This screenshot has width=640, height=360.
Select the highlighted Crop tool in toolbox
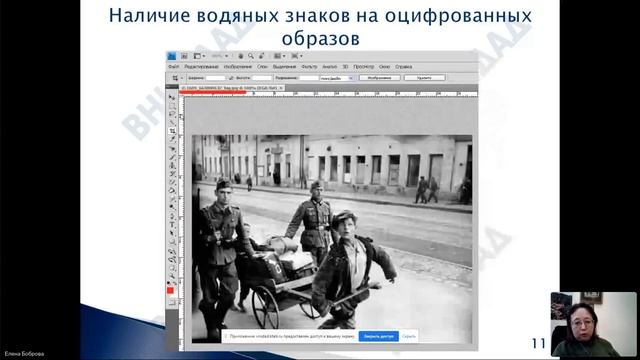coord(172,131)
